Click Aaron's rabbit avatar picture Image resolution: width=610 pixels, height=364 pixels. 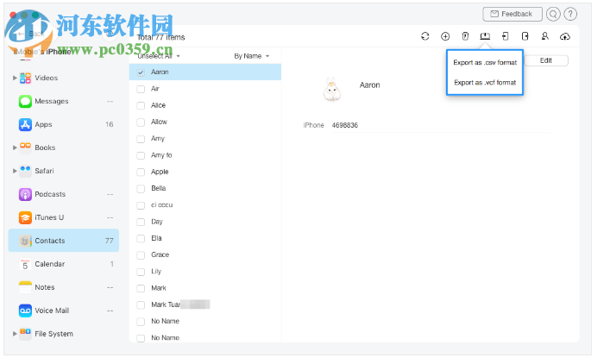click(x=332, y=90)
